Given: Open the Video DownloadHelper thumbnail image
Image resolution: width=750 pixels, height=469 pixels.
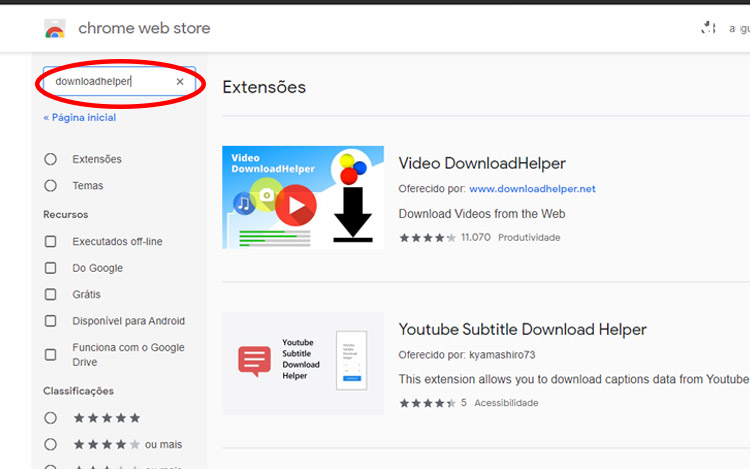Looking at the screenshot, I should pos(303,197).
